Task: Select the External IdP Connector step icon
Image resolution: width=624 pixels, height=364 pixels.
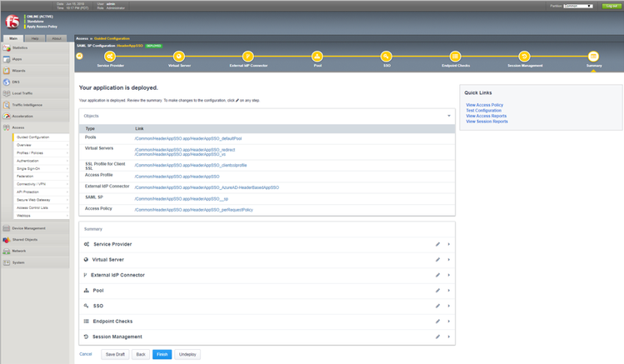Action: tap(248, 56)
